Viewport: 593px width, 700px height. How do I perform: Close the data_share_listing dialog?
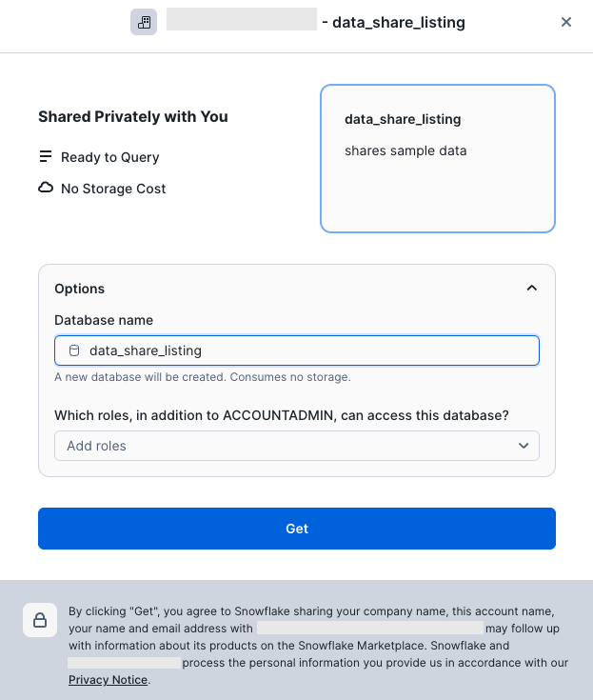coord(566,22)
